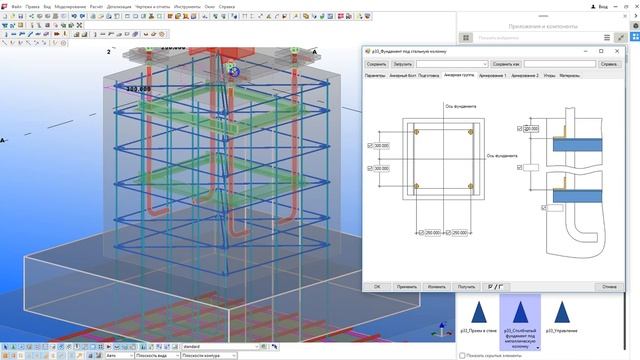The image size is (640, 360).
Task: Switch to the Упоры tab
Action: (549, 76)
